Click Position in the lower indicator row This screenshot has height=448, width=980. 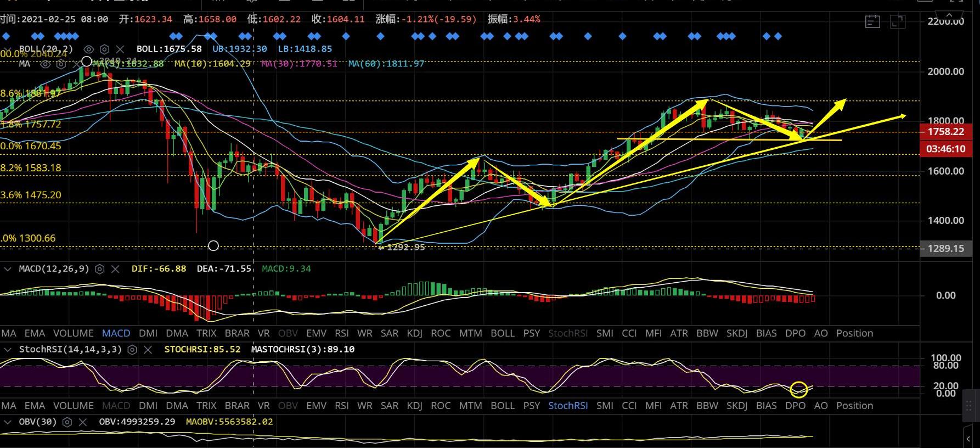(854, 406)
